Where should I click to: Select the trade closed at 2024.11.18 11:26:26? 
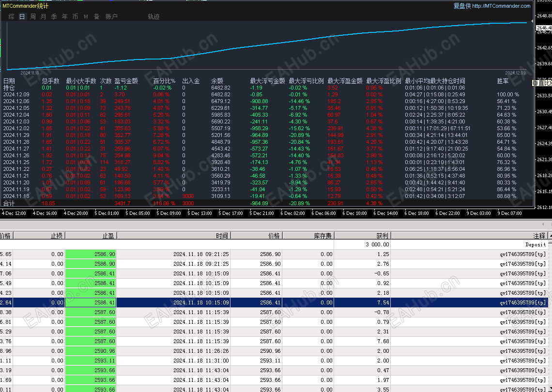click(x=274, y=351)
